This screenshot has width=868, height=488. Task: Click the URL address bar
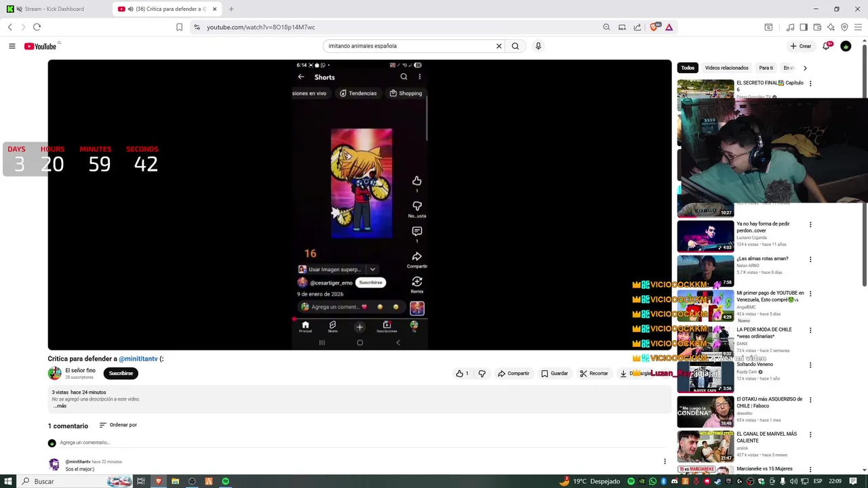pos(393,27)
